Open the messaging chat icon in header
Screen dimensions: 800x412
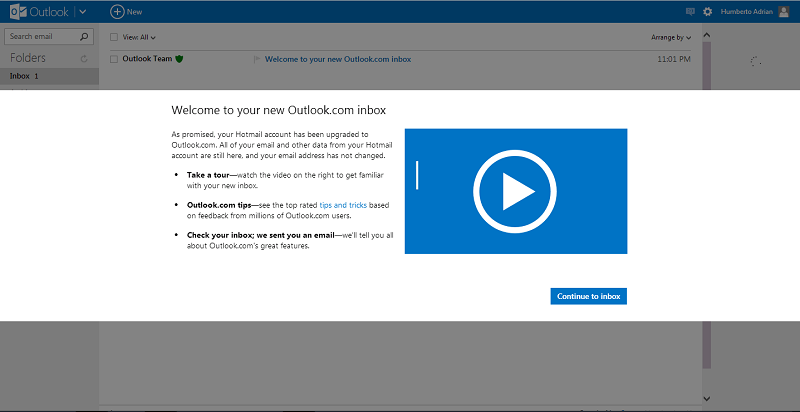pyautogui.click(x=690, y=12)
